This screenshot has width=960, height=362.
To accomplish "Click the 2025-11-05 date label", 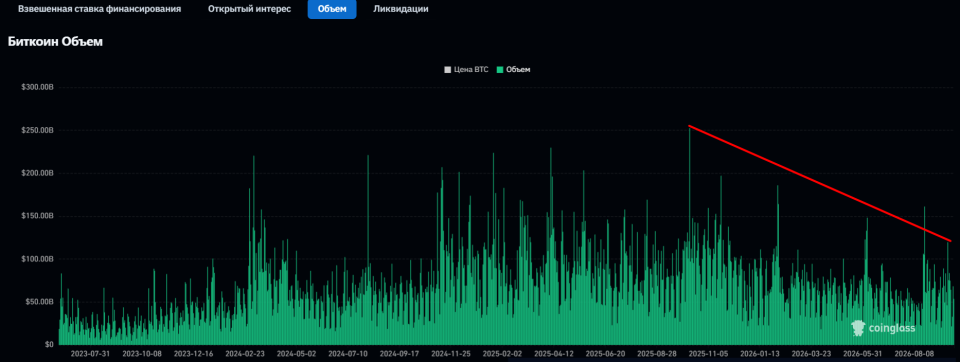I will pos(708,354).
